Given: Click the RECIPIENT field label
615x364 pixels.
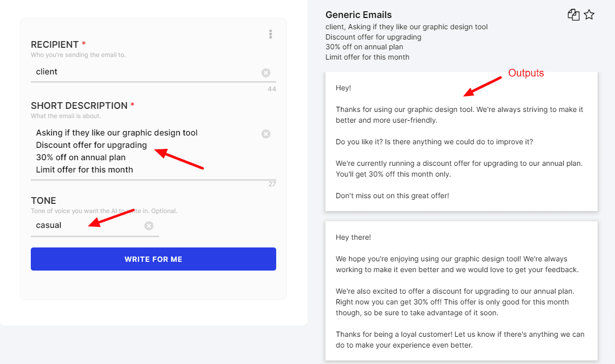Looking at the screenshot, I should 54,45.
